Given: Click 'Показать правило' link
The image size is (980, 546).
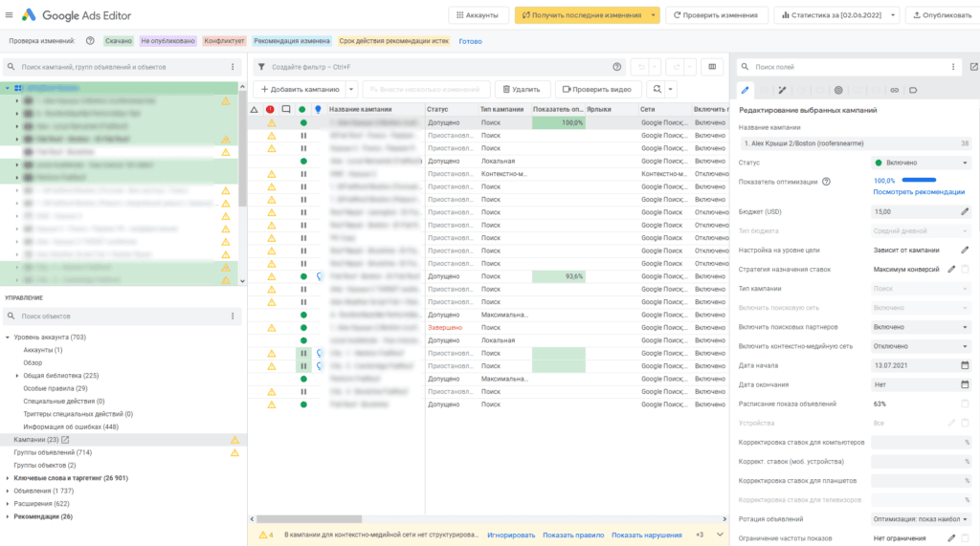Looking at the screenshot, I should click(573, 535).
